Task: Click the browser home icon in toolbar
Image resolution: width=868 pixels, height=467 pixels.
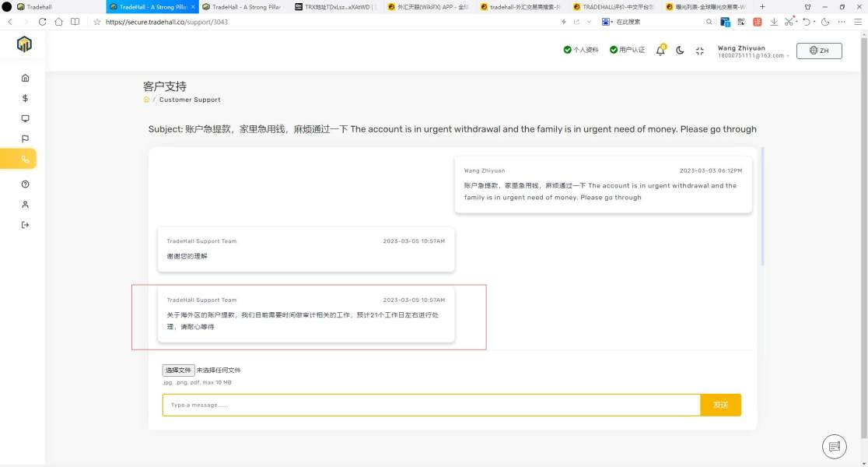Action: point(58,22)
